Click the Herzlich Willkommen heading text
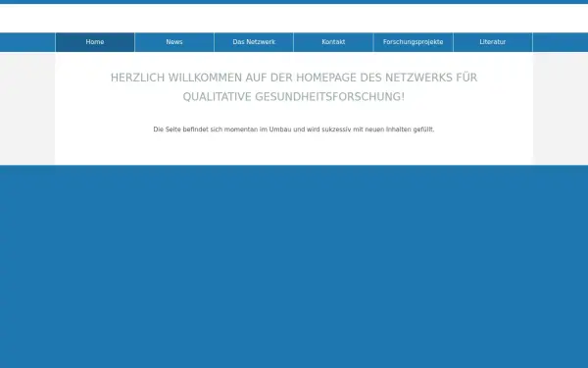Viewport: 588px width, 368px height. click(x=294, y=87)
